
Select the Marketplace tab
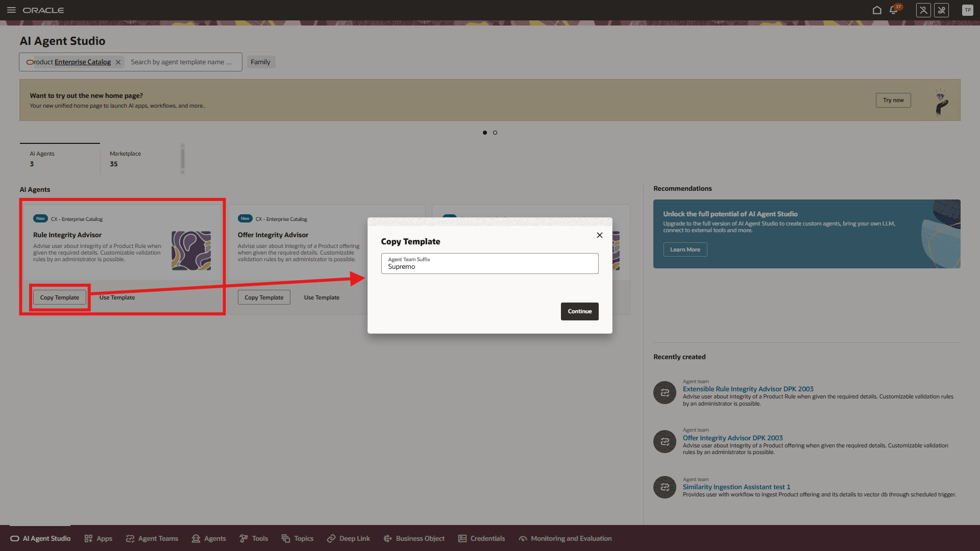tap(140, 159)
